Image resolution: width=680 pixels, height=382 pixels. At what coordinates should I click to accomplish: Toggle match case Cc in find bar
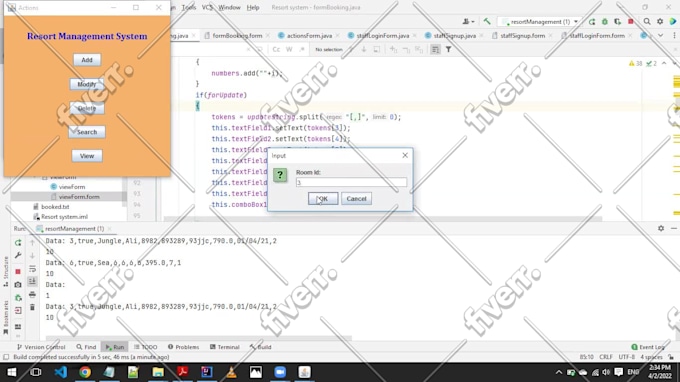pyautogui.click(x=276, y=49)
